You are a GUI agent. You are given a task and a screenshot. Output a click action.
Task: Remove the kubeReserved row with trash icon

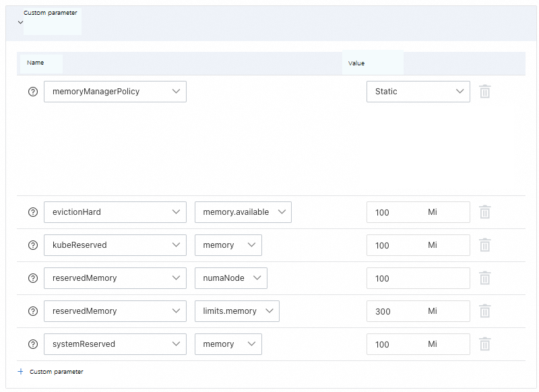pyautogui.click(x=484, y=245)
